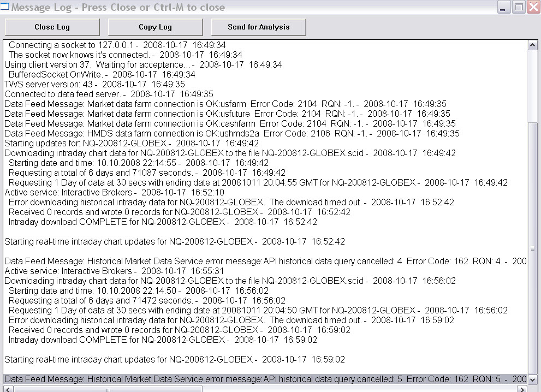Click the horizontal scrollbar right arrow
This screenshot has width=541, height=392.
coord(523,389)
